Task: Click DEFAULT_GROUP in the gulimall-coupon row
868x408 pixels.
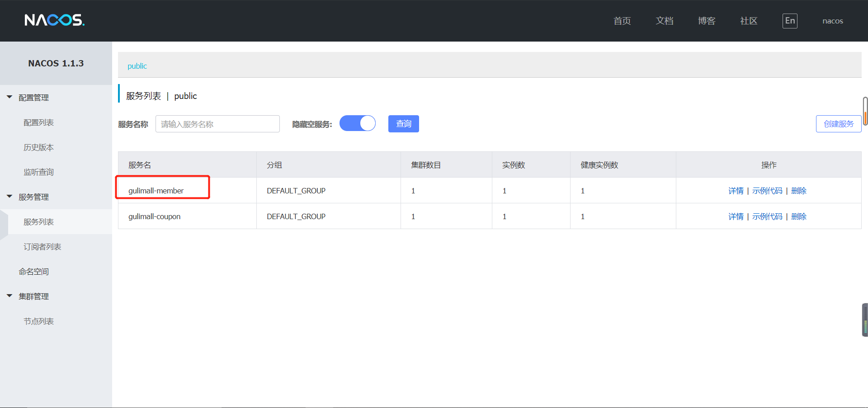Action: tap(296, 216)
